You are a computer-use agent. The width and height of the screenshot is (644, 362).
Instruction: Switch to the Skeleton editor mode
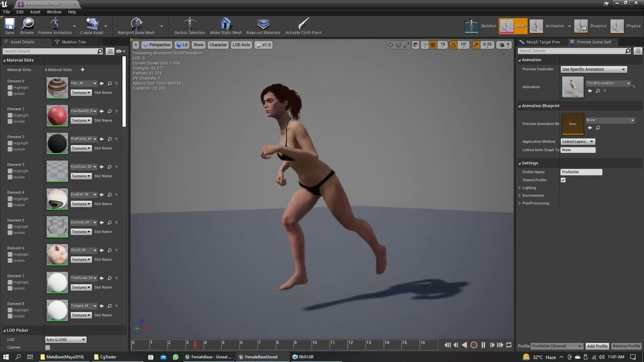point(480,26)
